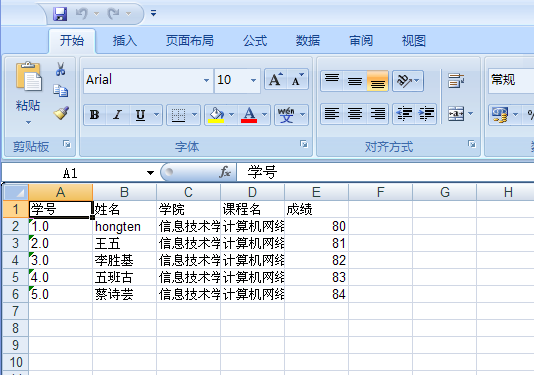Open the 剪贴板 dialog launcher
534x375 pixels.
click(67, 144)
